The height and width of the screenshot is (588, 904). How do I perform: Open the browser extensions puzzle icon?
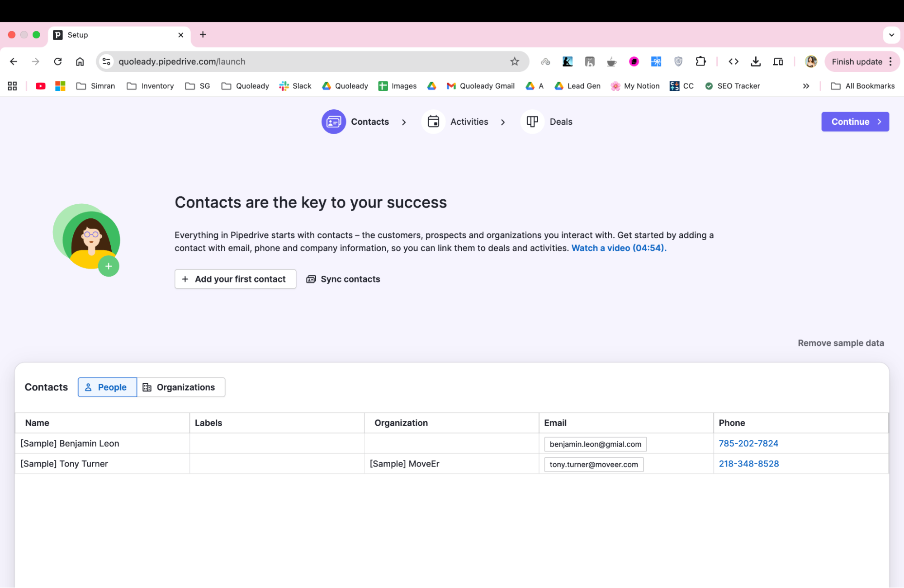(700, 61)
